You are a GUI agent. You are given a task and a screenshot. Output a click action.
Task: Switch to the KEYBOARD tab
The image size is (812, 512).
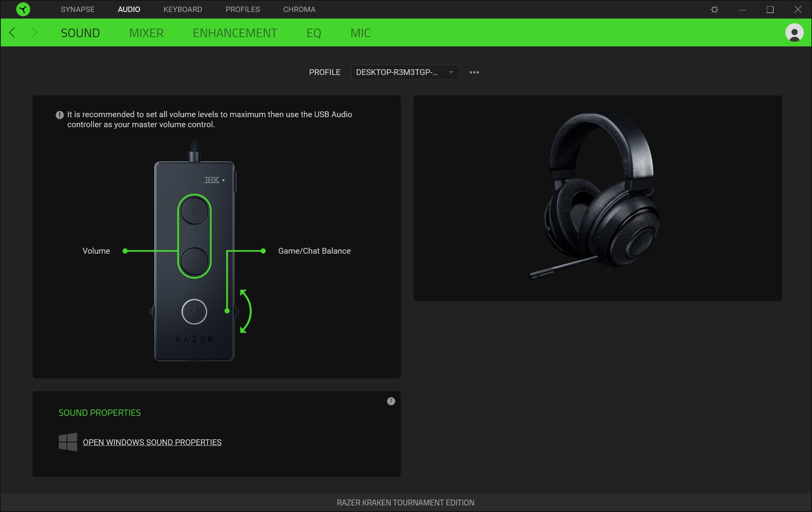183,9
